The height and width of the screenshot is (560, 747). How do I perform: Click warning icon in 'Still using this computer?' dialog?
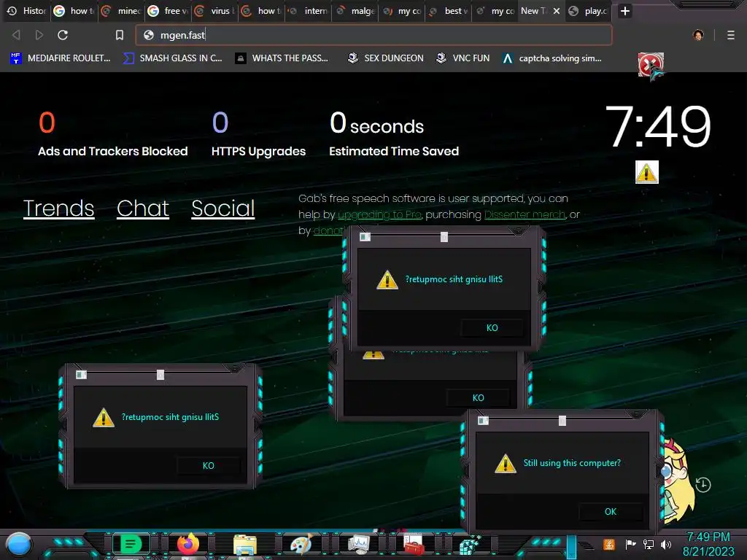coord(505,463)
